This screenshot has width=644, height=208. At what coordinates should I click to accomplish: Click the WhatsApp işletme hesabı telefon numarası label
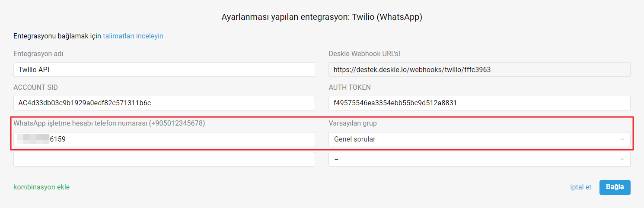(109, 123)
